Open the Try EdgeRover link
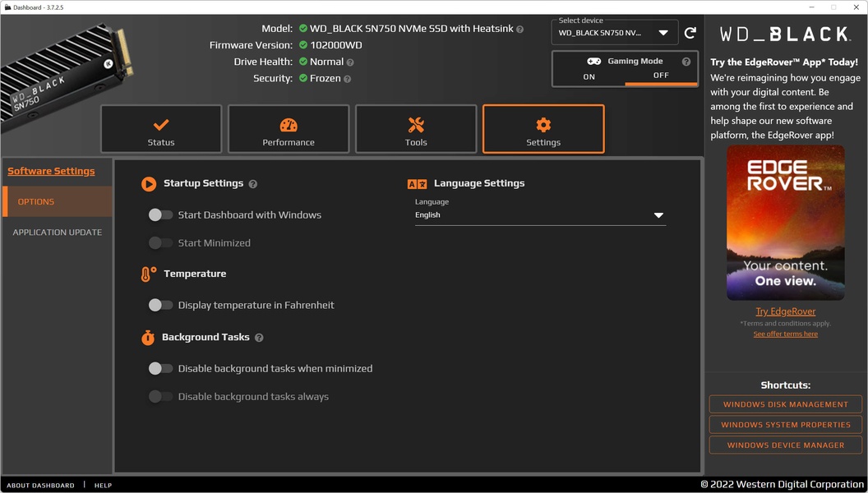 [786, 311]
